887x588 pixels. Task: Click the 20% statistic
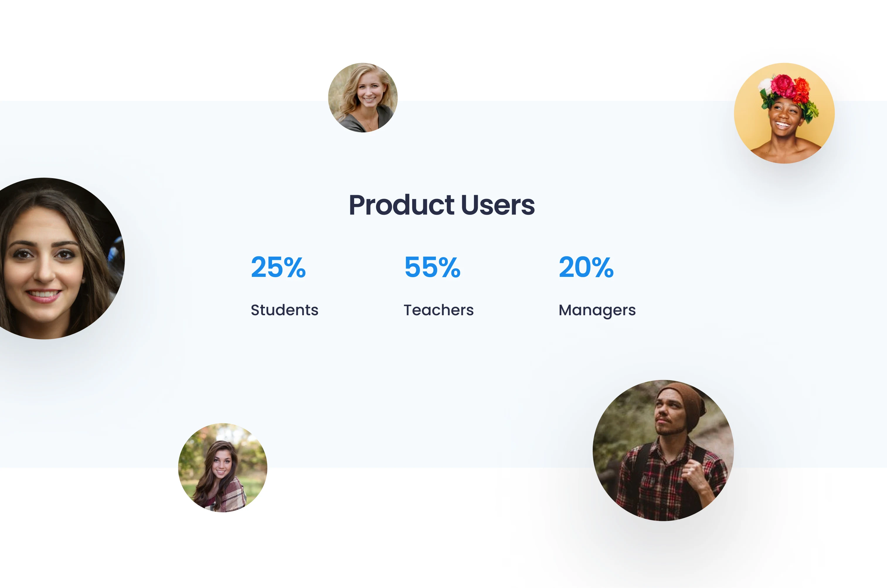[586, 267]
